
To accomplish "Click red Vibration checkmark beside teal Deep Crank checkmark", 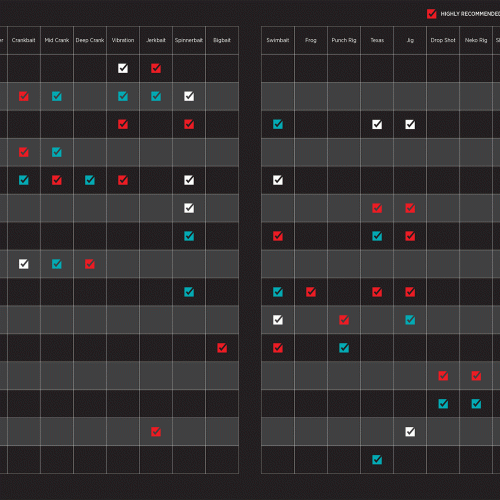I will coord(123,180).
